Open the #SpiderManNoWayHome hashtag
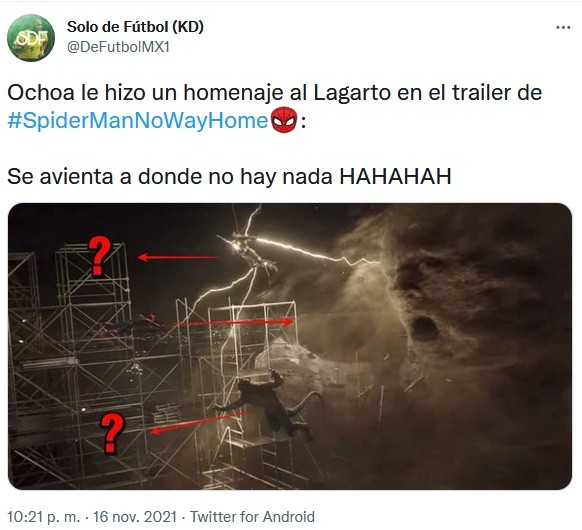 click(x=138, y=121)
